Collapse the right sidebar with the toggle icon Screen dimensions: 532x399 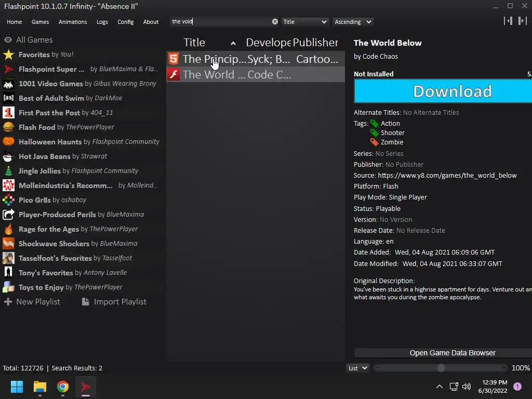click(523, 21)
